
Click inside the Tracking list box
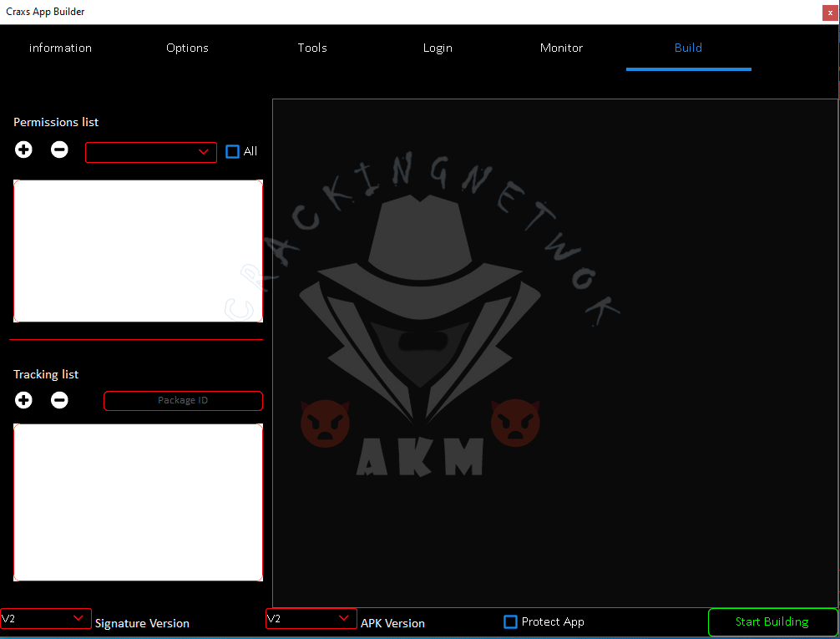tap(138, 502)
